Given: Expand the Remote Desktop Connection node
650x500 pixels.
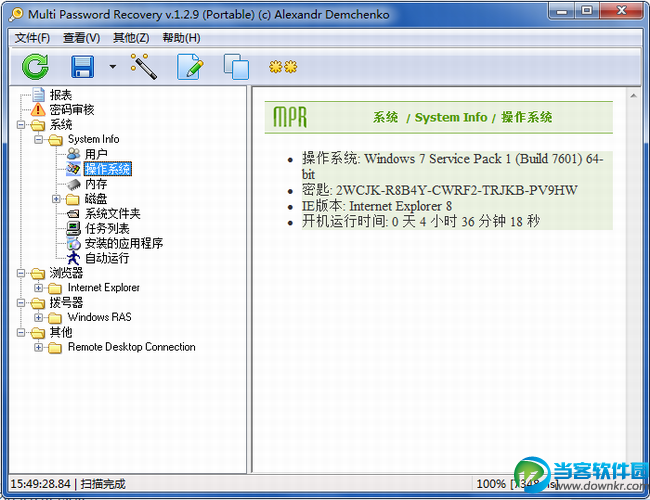Looking at the screenshot, I should [39, 347].
